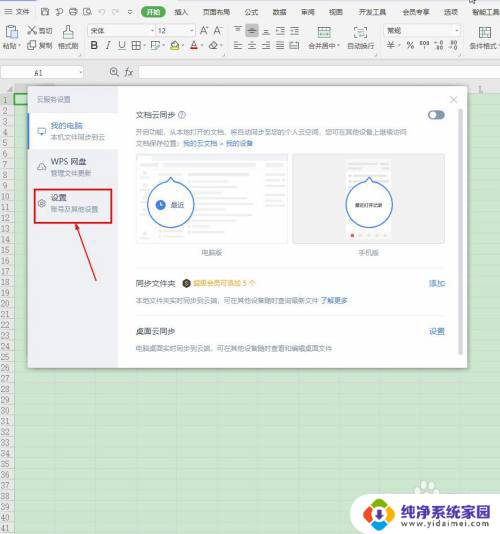Click the save icon in quick access toolbar
The image size is (500, 534).
[x=45, y=12]
